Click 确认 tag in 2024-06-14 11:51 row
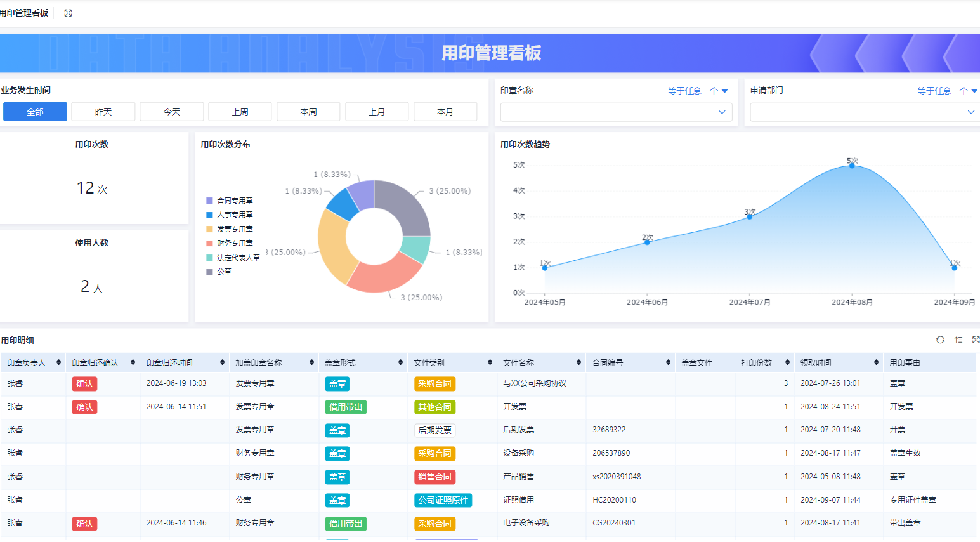The image size is (980, 542). pyautogui.click(x=84, y=407)
